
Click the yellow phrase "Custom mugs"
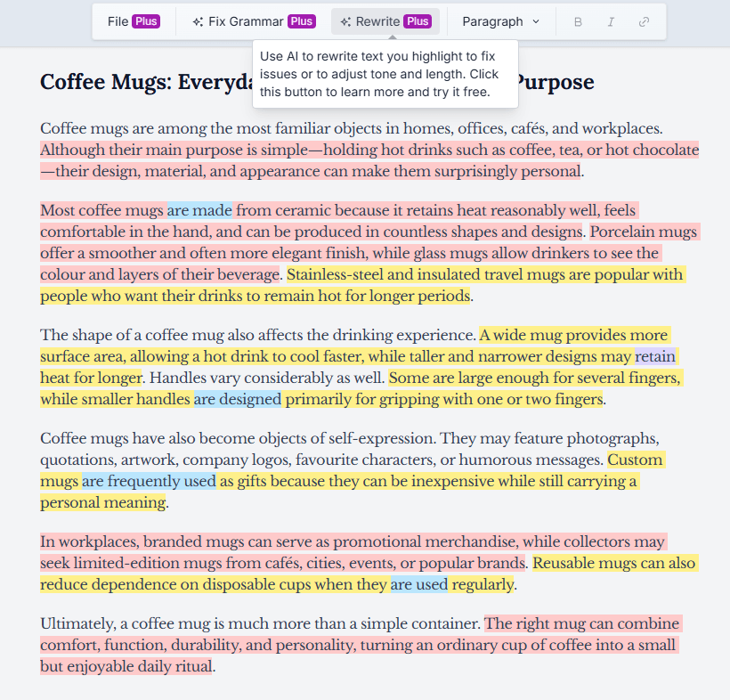tap(353, 470)
